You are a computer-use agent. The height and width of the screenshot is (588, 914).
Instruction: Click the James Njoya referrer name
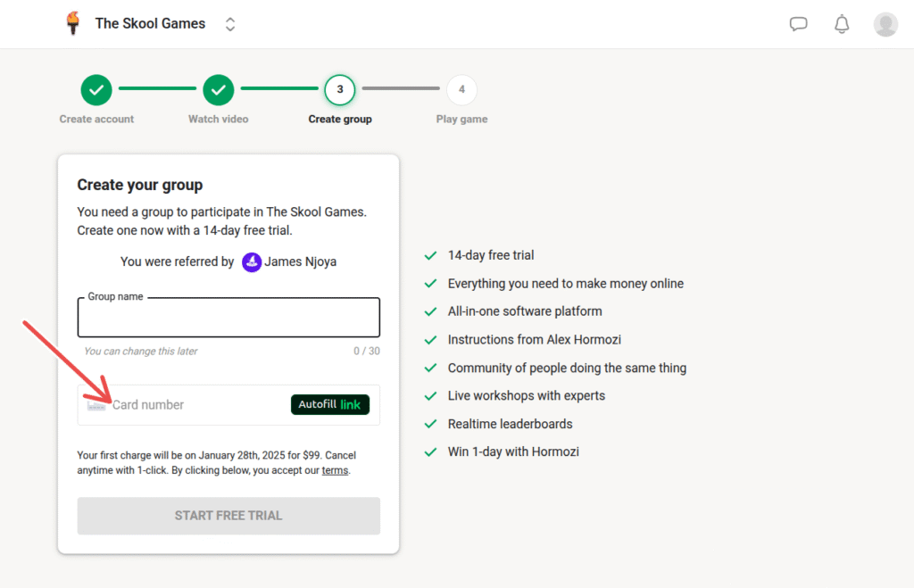coord(301,262)
